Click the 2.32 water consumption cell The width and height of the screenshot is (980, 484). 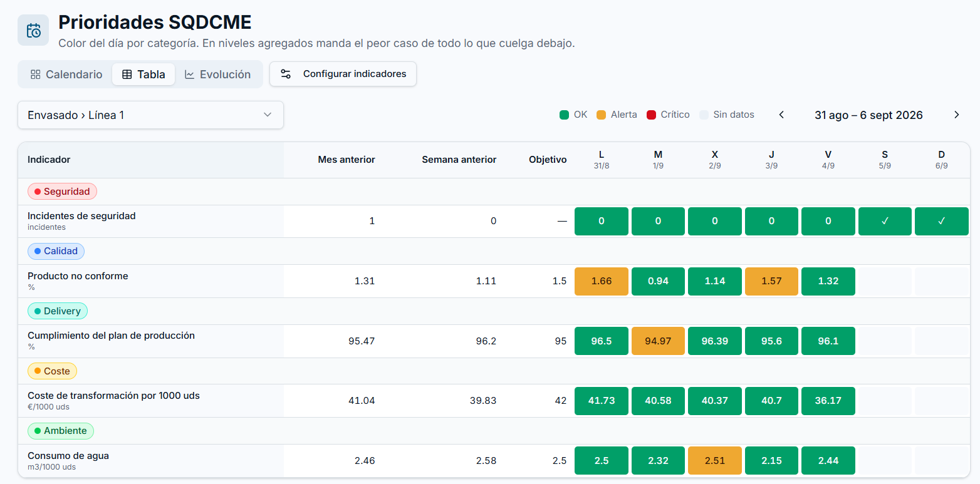[658, 461]
